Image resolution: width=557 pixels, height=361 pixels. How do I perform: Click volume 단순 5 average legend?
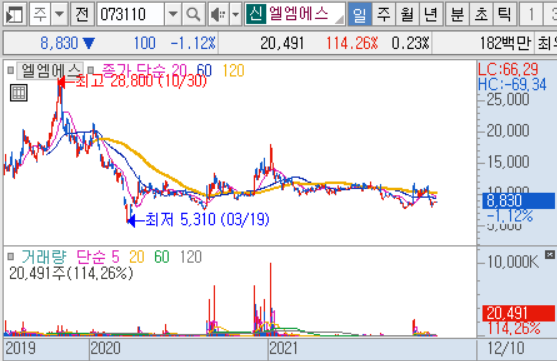[x=98, y=257]
